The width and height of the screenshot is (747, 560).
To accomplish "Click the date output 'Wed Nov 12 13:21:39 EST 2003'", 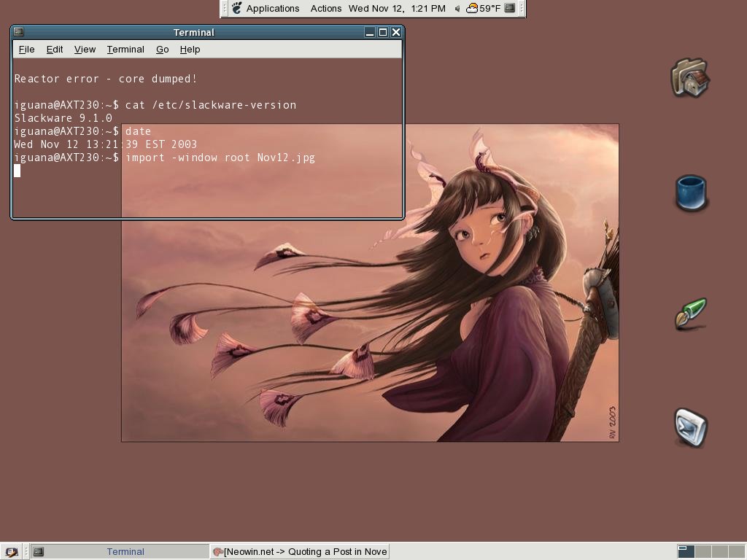I will pyautogui.click(x=105, y=144).
